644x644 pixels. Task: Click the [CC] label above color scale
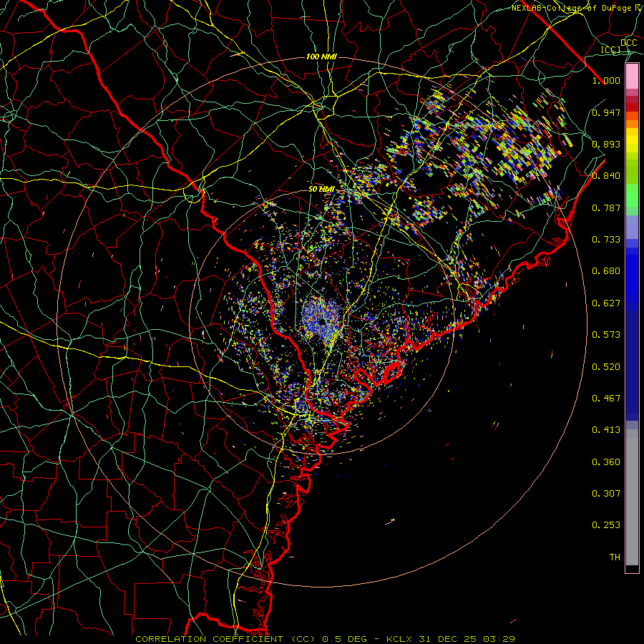(x=611, y=49)
